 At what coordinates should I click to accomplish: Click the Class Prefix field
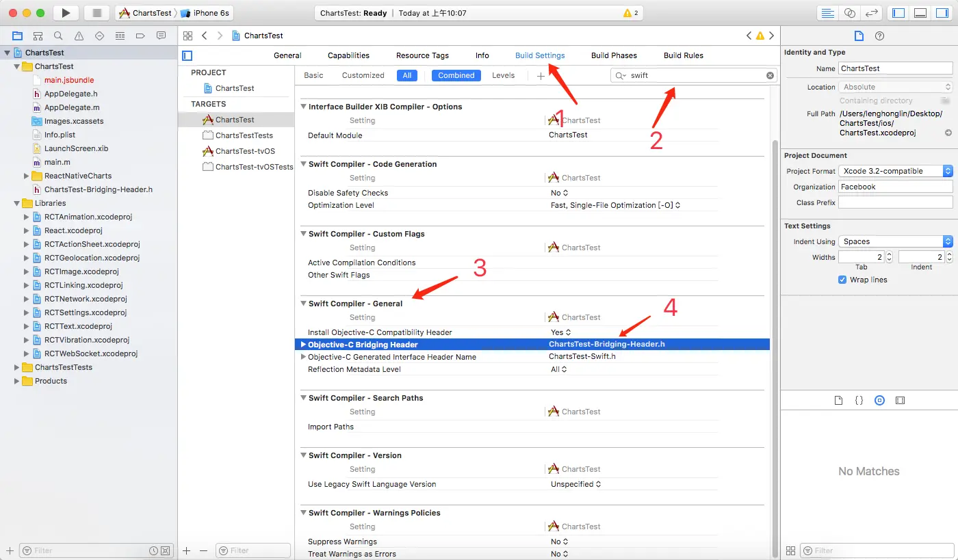pyautogui.click(x=896, y=202)
